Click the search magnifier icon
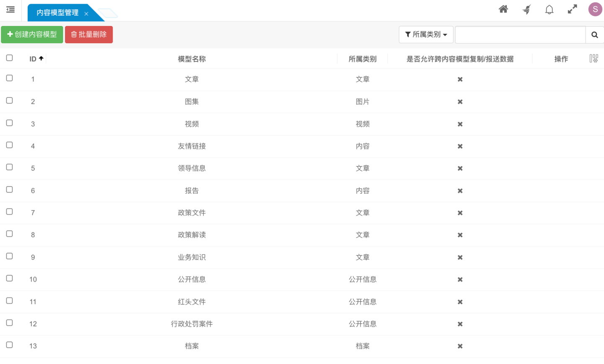Screen dimensions: 604x364 click(x=595, y=35)
